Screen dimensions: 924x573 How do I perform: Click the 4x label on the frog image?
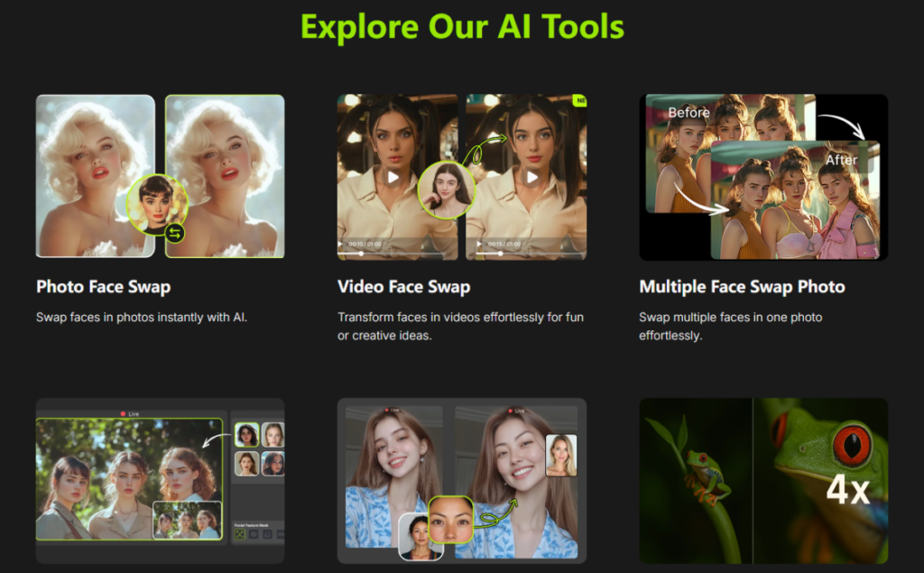[x=847, y=490]
